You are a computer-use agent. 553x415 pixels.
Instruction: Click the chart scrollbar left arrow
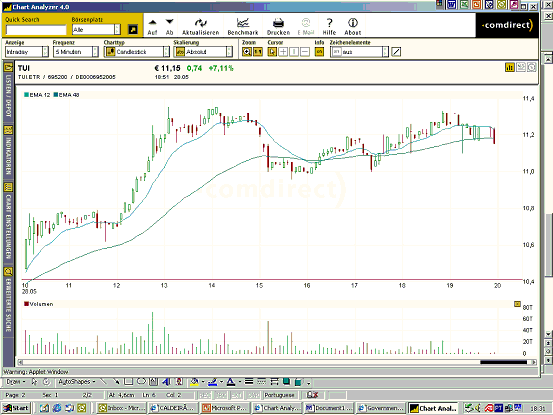pos(20,362)
